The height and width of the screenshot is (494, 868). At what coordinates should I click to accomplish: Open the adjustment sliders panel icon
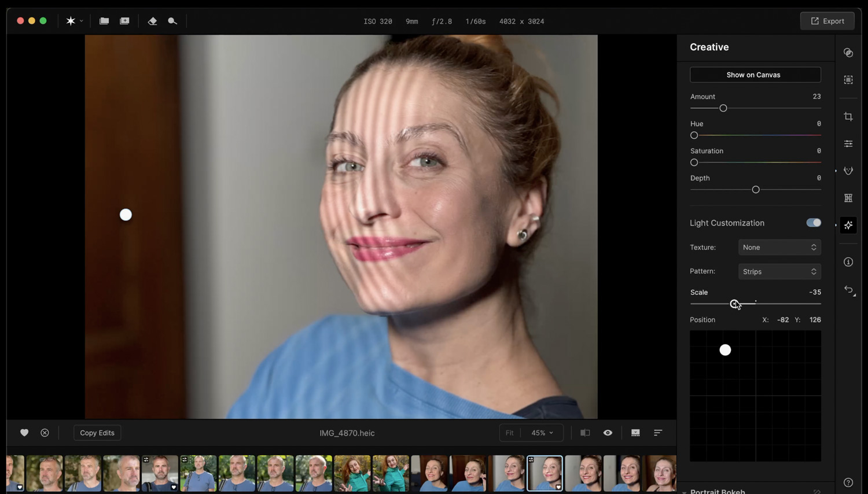tap(848, 143)
